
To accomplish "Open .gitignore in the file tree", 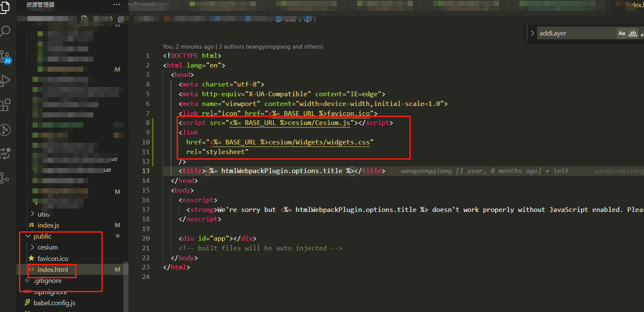I will coord(47,281).
